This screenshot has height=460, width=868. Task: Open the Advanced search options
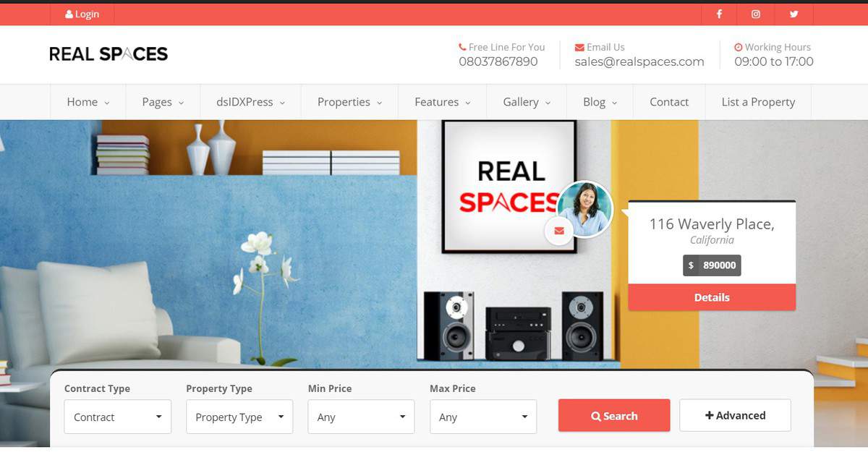tap(735, 415)
